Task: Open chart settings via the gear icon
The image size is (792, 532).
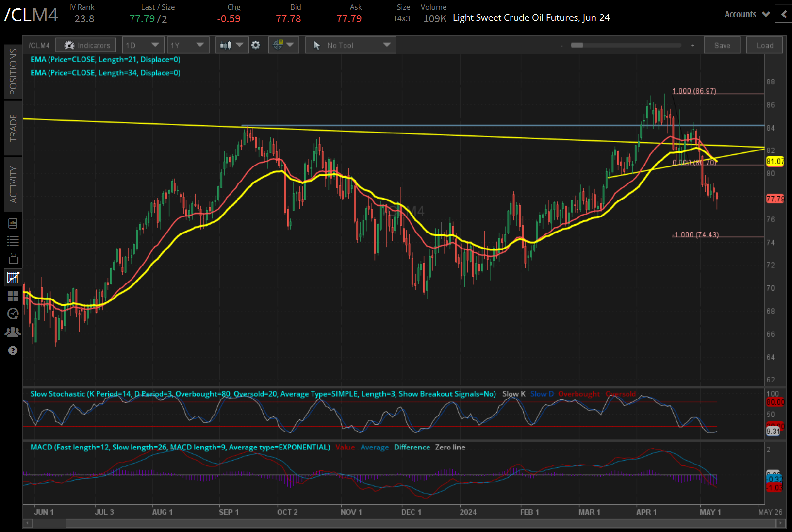Action: 256,45
